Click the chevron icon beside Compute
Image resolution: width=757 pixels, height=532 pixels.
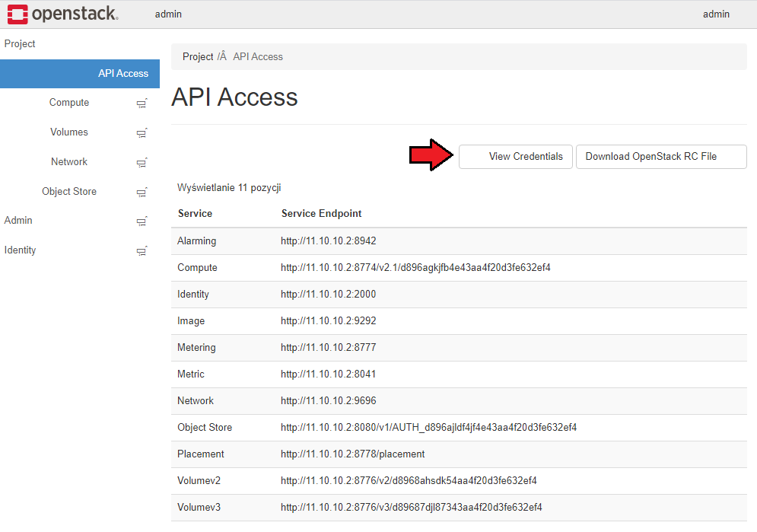[142, 104]
